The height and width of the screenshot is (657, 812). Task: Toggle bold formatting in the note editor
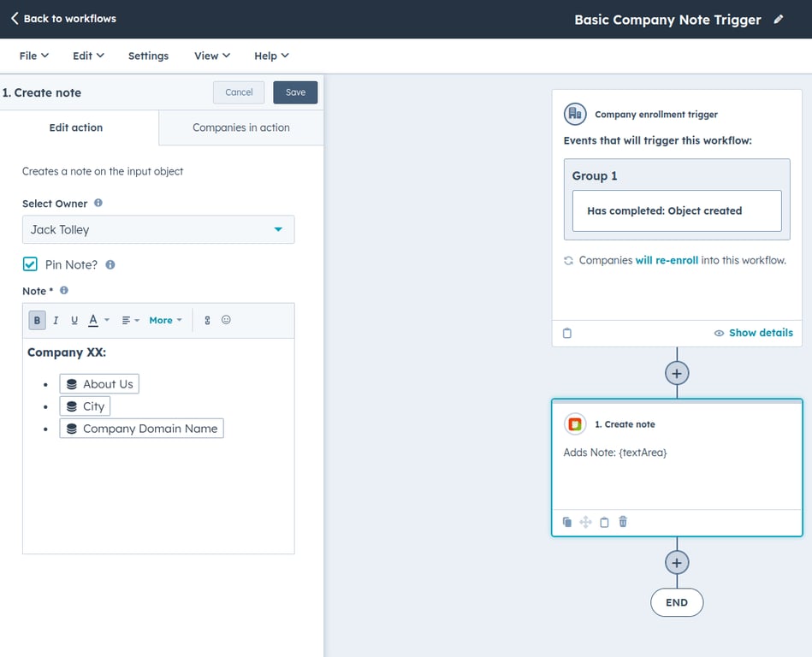point(35,319)
